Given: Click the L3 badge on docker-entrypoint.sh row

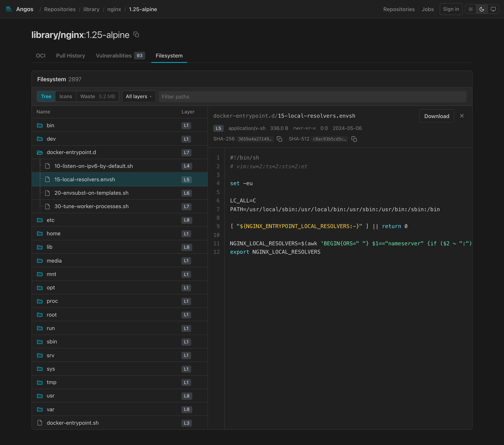Looking at the screenshot, I should (x=186, y=423).
